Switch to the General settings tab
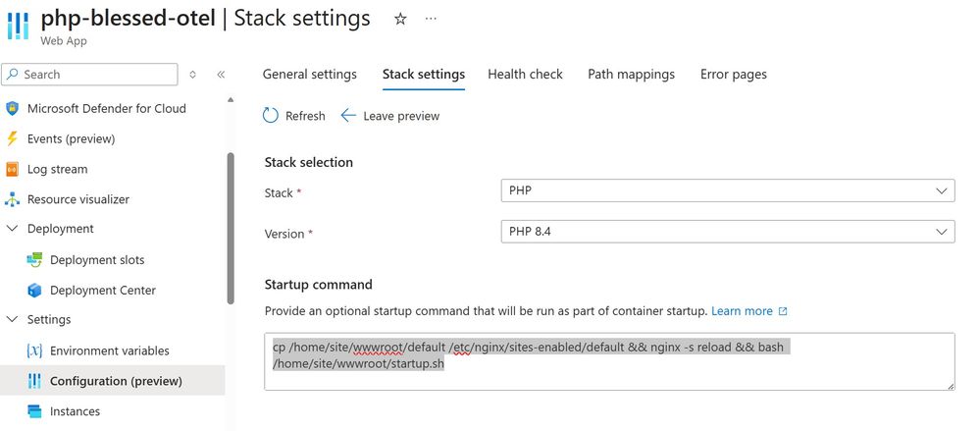The height and width of the screenshot is (431, 980). tap(309, 75)
